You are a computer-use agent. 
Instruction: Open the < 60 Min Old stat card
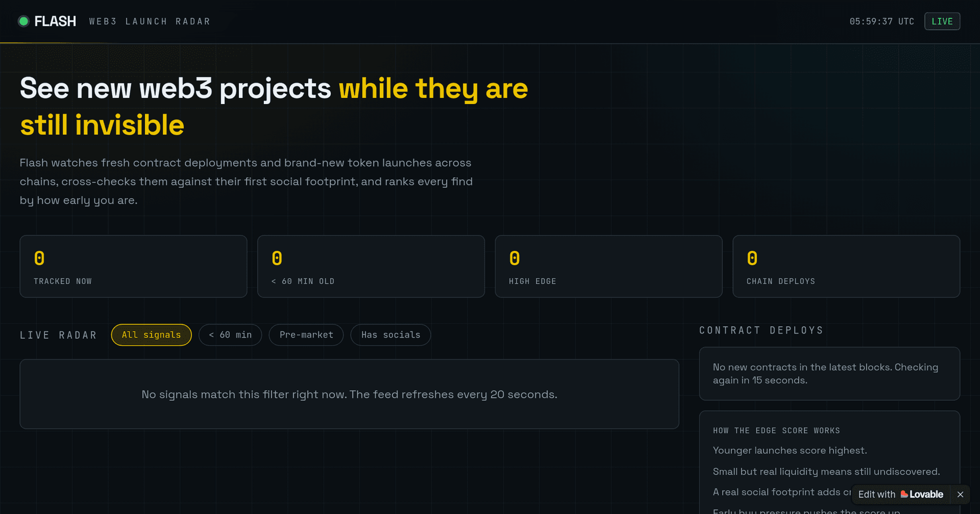(x=371, y=266)
